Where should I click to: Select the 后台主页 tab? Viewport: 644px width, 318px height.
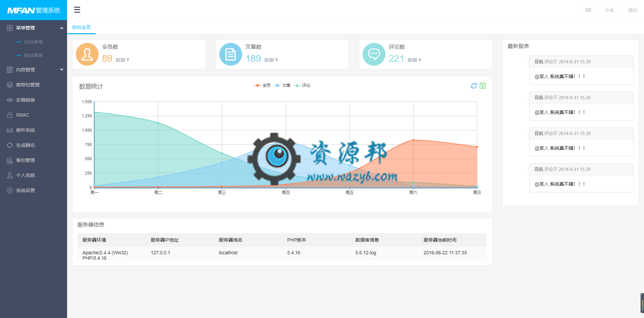click(x=82, y=27)
